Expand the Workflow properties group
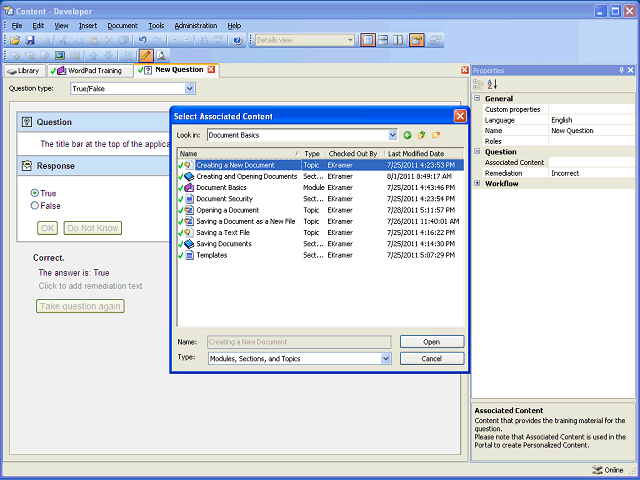The width and height of the screenshot is (640, 480). pyautogui.click(x=477, y=183)
